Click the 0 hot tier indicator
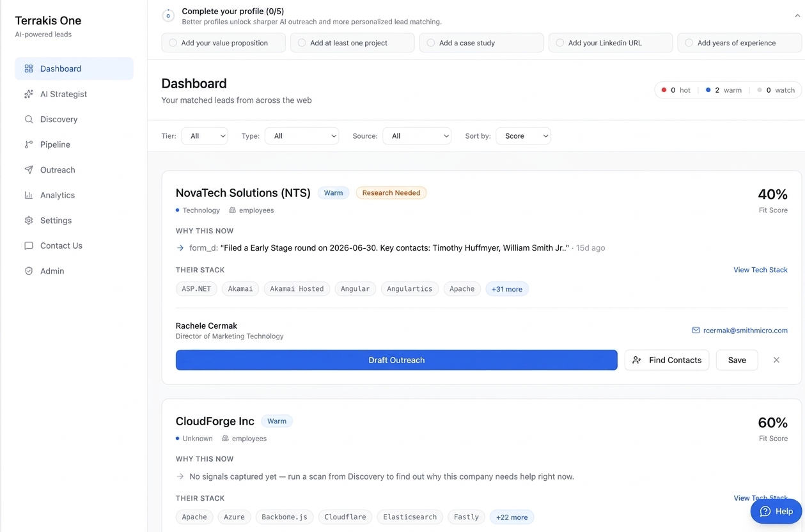 (676, 90)
